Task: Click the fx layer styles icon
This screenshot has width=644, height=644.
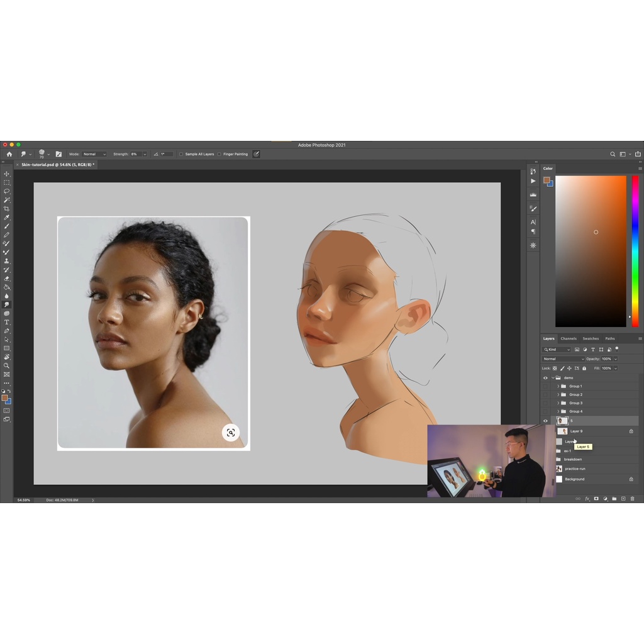Action: (587, 498)
